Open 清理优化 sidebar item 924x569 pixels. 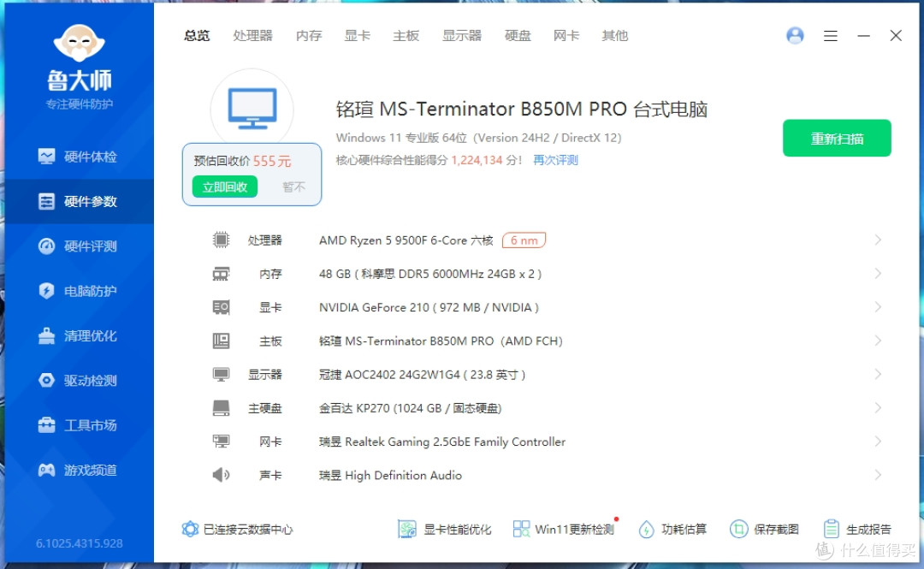[x=78, y=335]
